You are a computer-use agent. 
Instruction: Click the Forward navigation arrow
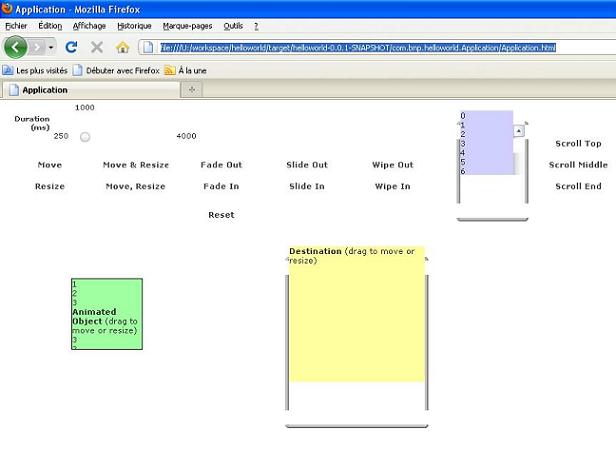37,47
